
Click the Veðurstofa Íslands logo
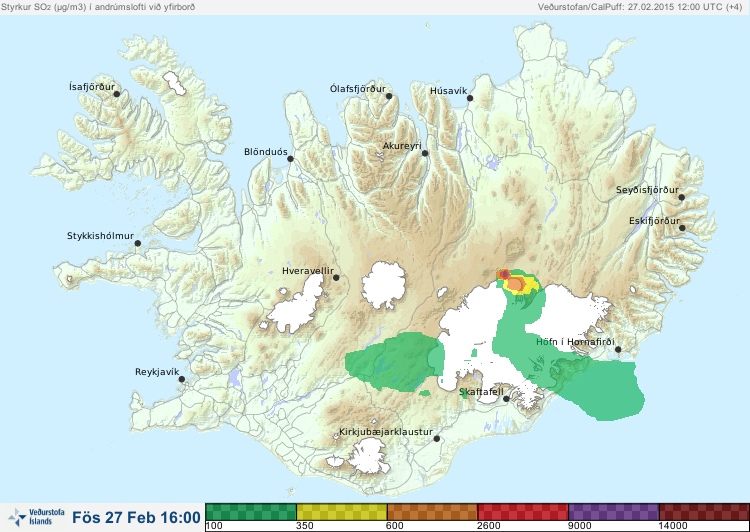(36, 517)
